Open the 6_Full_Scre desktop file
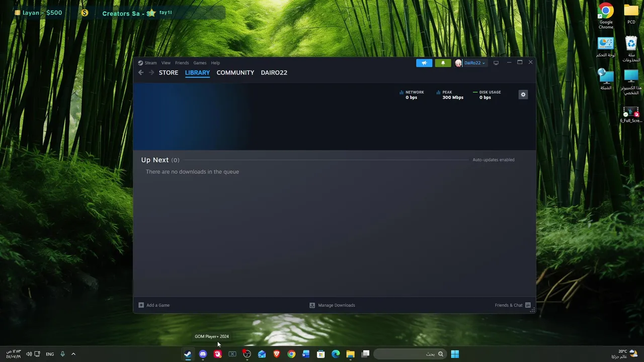The width and height of the screenshot is (644, 362). pyautogui.click(x=631, y=115)
